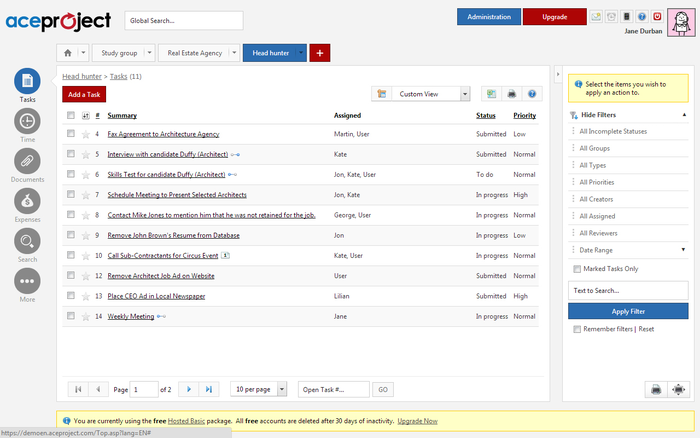Tick the Remember filters checkbox
Screen dimensions: 700x438
pos(576,329)
